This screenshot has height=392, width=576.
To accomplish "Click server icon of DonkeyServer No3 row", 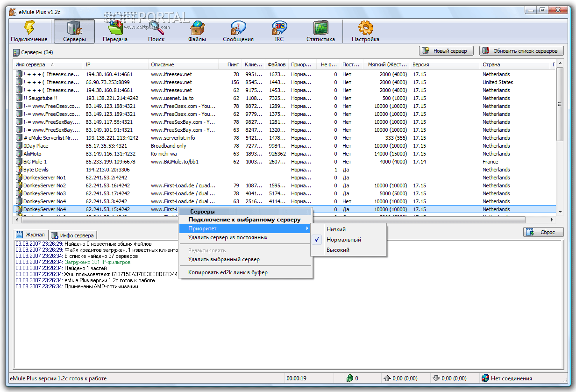I will pos(19,193).
